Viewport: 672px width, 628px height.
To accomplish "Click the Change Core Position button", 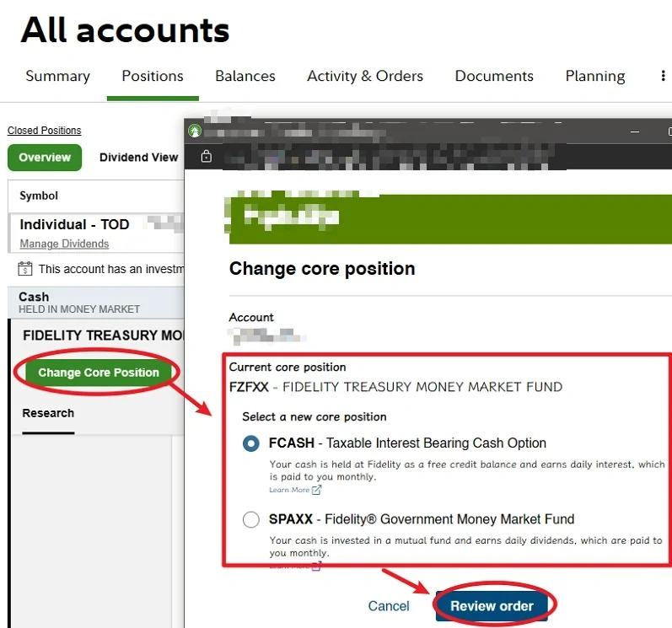I will tap(99, 373).
